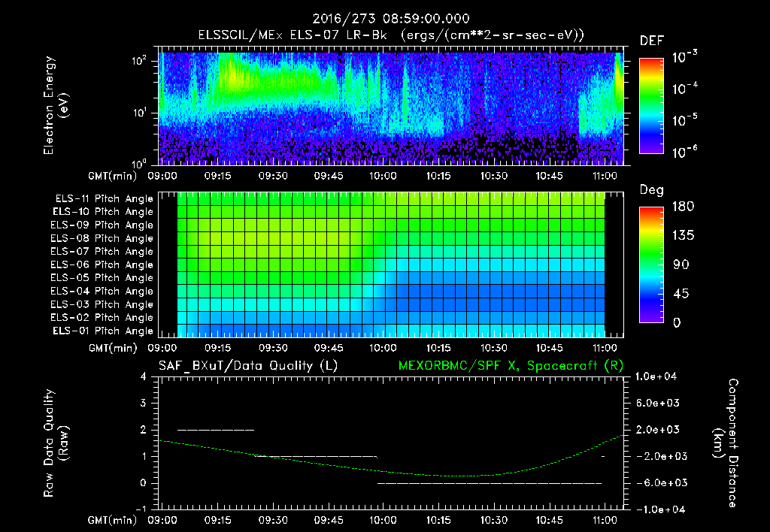Click the Raw Data Quality (Raw) axis label
The image size is (770, 532).
coord(56,443)
